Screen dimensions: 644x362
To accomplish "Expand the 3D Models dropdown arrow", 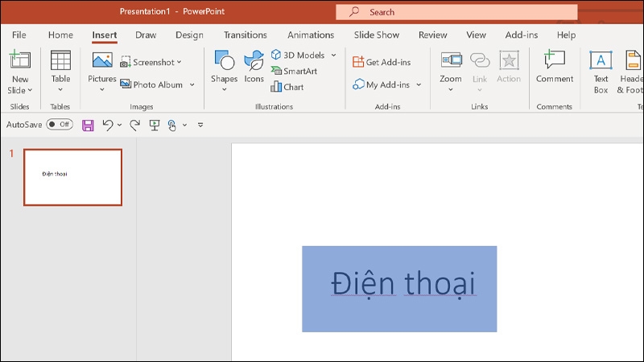I will pyautogui.click(x=334, y=55).
